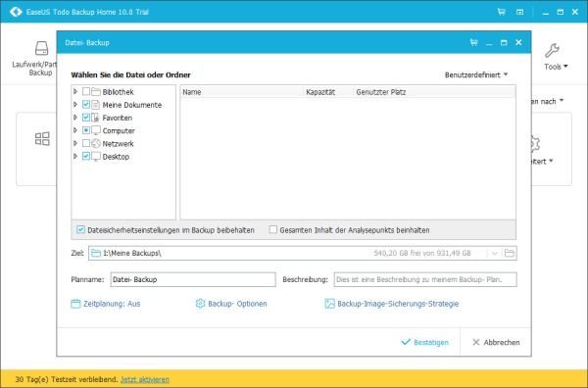Expand the Computer tree node

click(75, 130)
